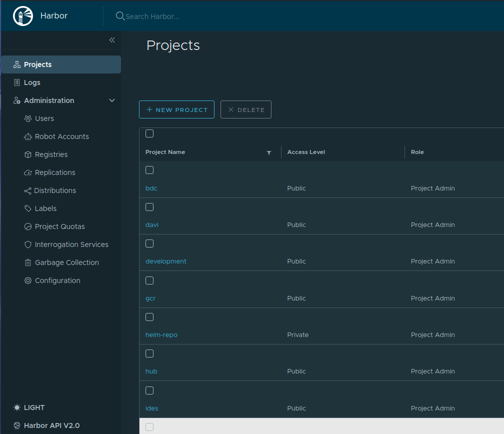Click the Access Level column header

tap(306, 152)
